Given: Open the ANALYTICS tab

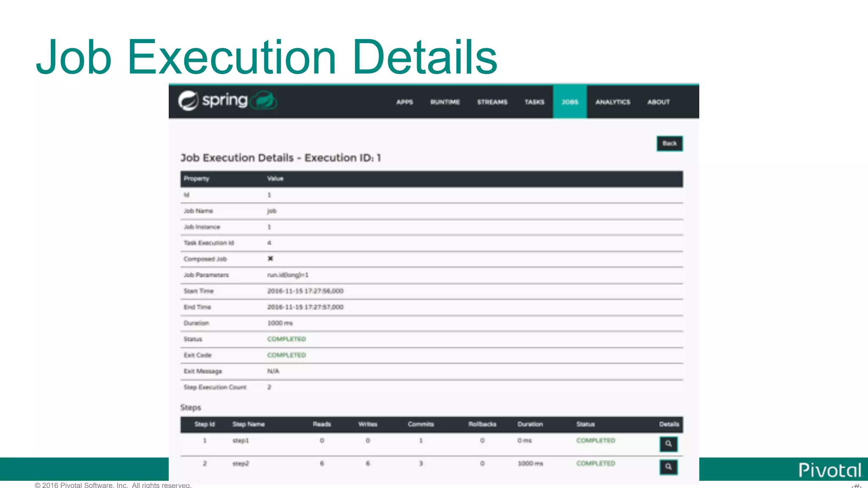Looking at the screenshot, I should pos(612,102).
